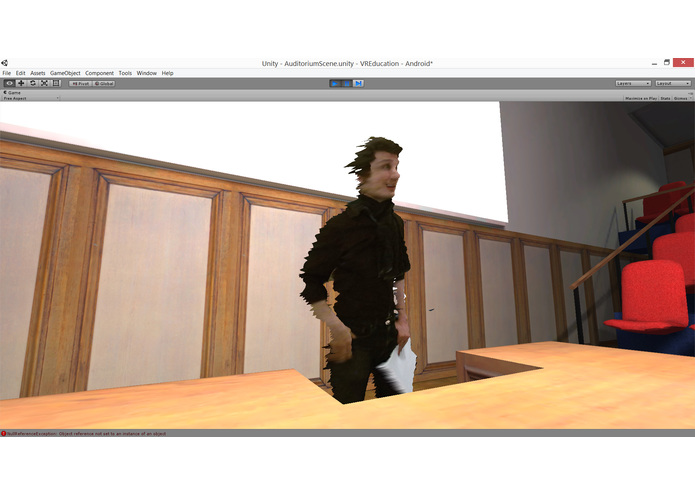The width and height of the screenshot is (695, 494).
Task: Open the Edit menu
Action: [20, 73]
